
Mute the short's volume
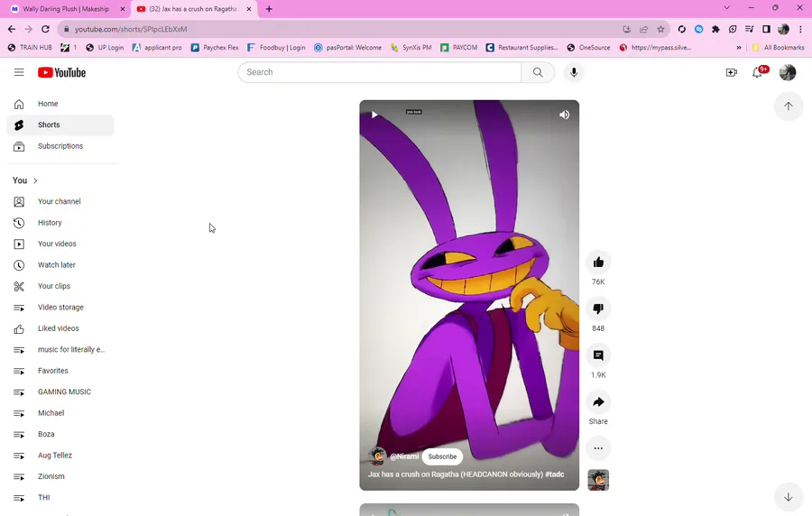point(565,115)
